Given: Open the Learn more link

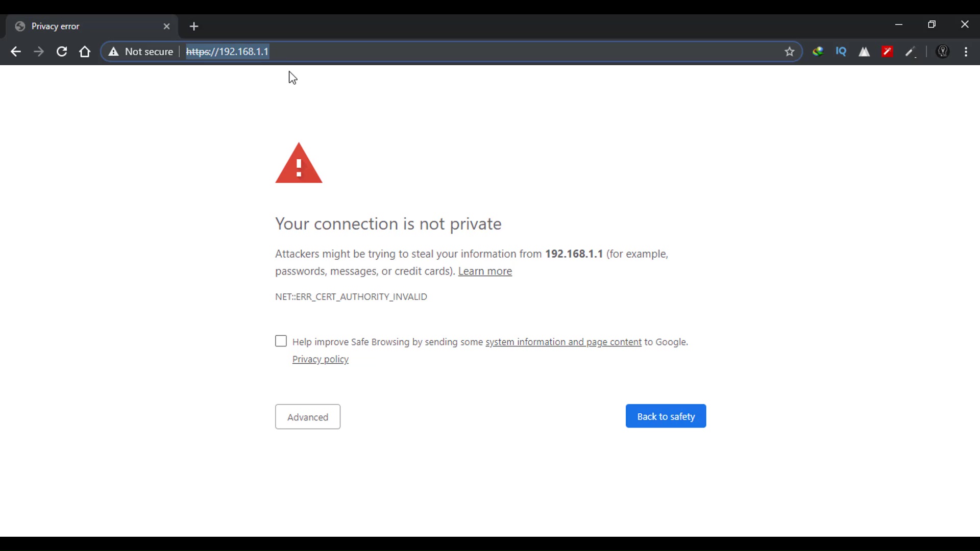Looking at the screenshot, I should click(485, 271).
